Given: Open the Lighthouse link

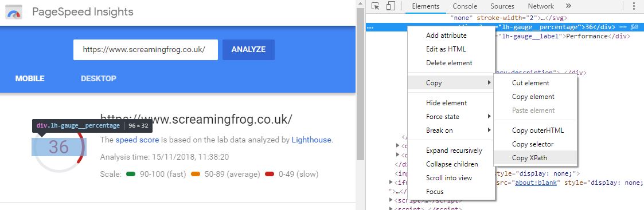Looking at the screenshot, I should [311, 140].
